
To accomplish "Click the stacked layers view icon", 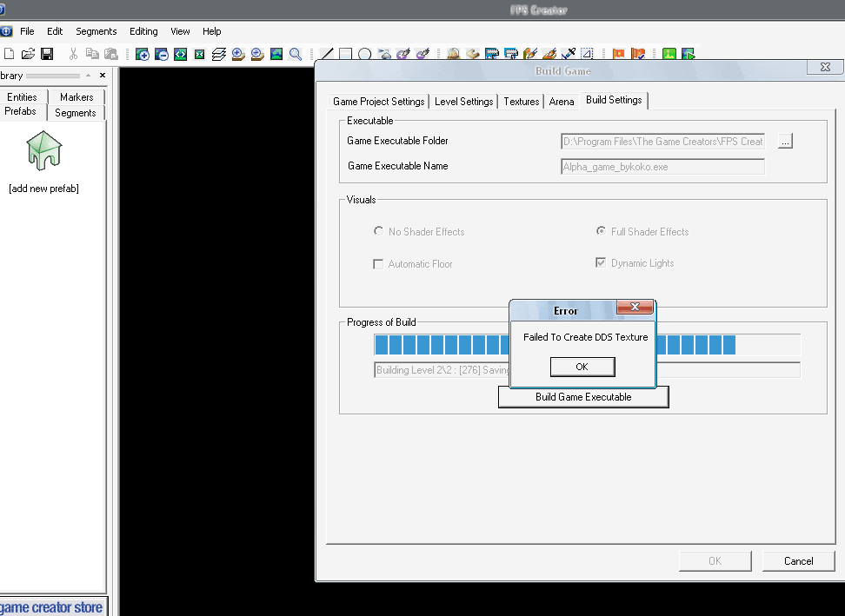I will 219,54.
